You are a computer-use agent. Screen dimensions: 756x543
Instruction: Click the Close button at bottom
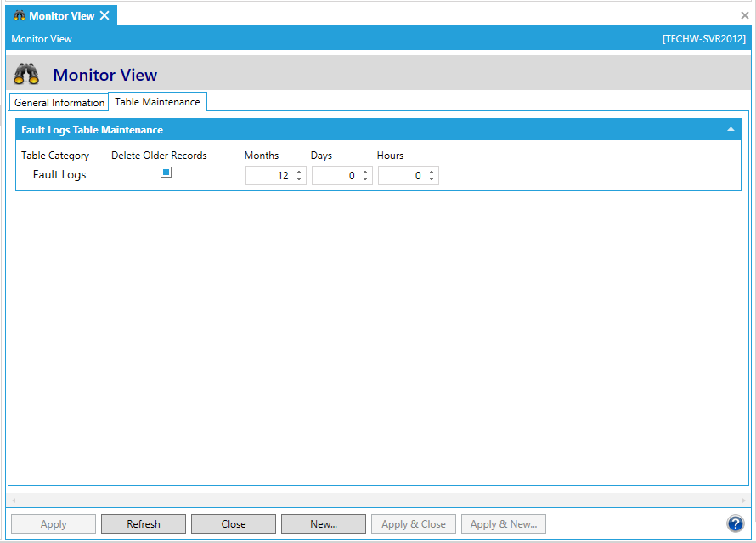[x=234, y=524]
